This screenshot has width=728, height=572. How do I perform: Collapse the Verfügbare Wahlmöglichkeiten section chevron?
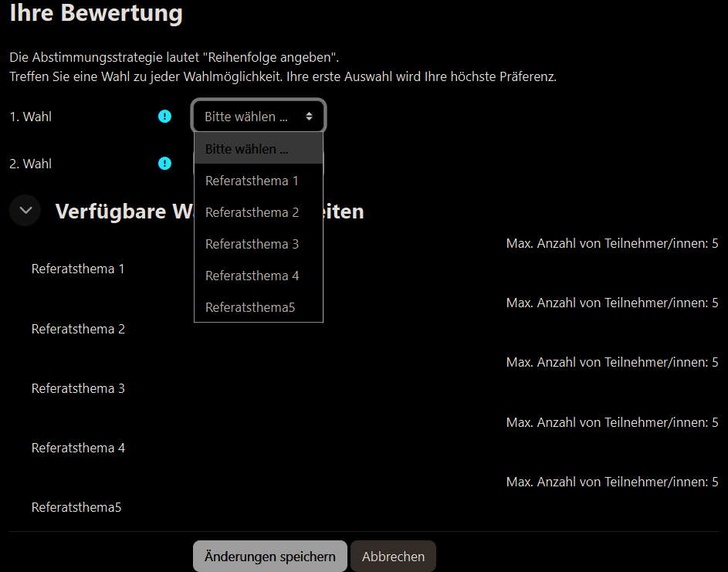(25, 211)
